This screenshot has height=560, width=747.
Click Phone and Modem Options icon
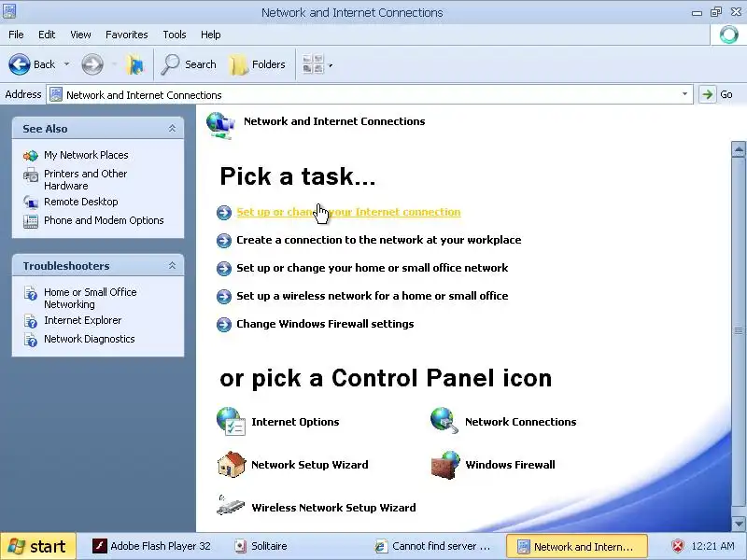click(x=31, y=221)
